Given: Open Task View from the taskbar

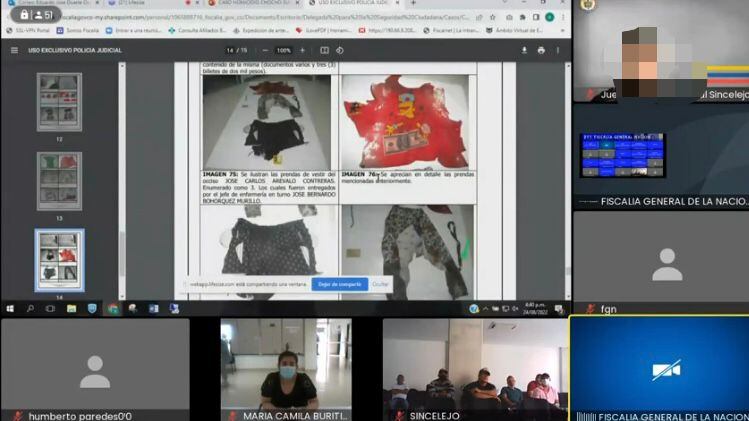Looking at the screenshot, I should pyautogui.click(x=50, y=309).
